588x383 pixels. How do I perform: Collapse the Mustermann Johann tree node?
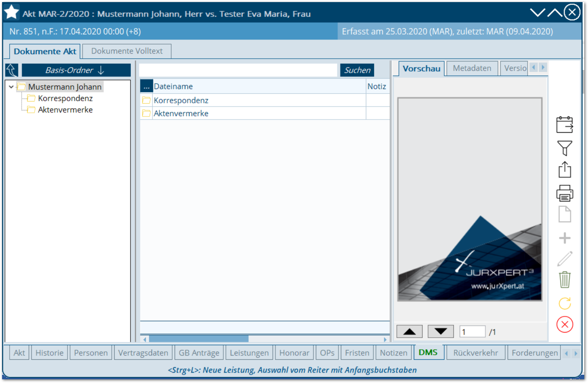click(11, 87)
